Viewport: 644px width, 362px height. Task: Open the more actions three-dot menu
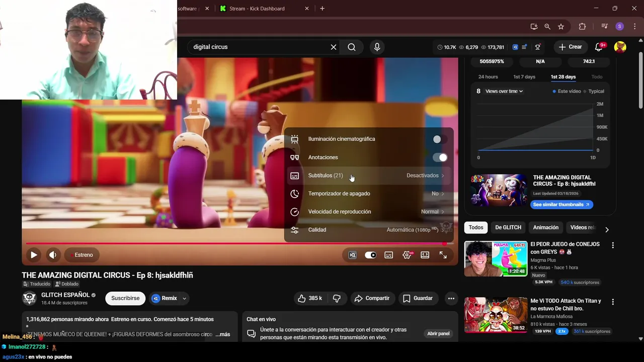(x=451, y=298)
